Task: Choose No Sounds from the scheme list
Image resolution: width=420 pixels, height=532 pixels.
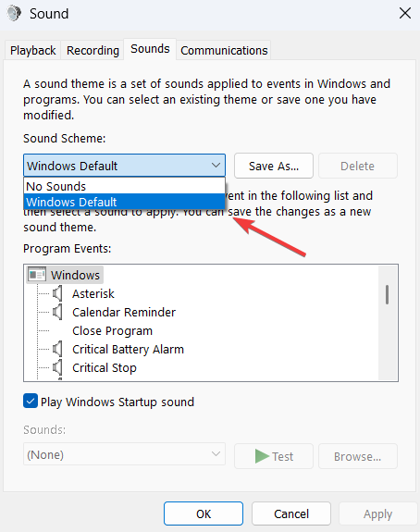Action: (124, 186)
